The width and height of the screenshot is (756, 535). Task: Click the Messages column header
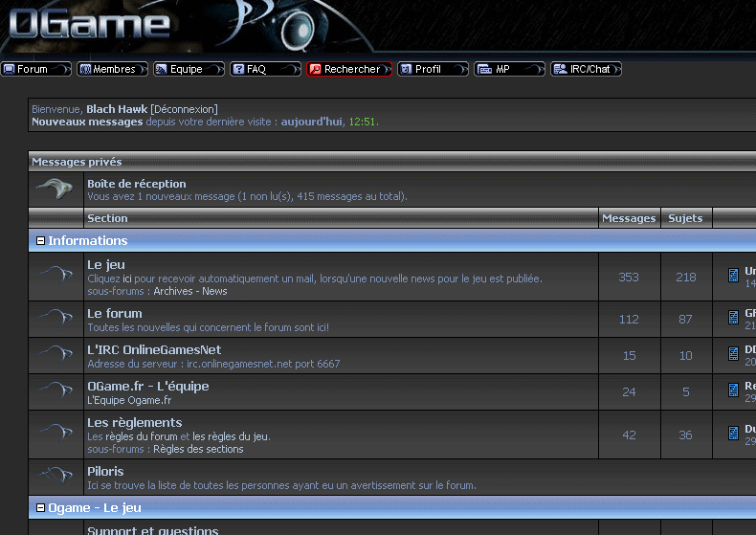coord(629,218)
